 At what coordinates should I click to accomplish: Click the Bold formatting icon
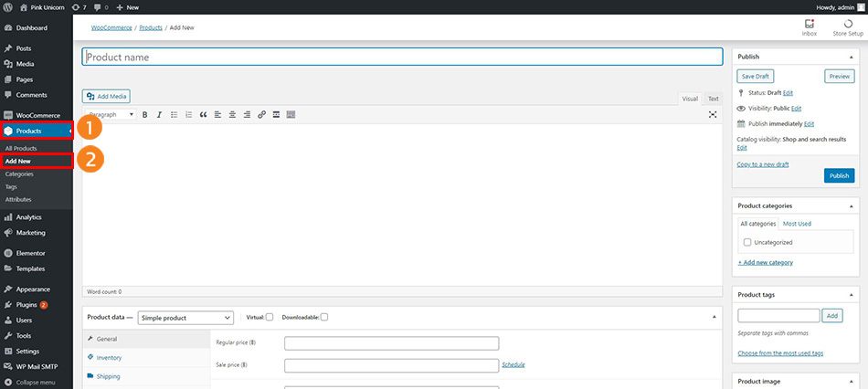click(x=144, y=115)
